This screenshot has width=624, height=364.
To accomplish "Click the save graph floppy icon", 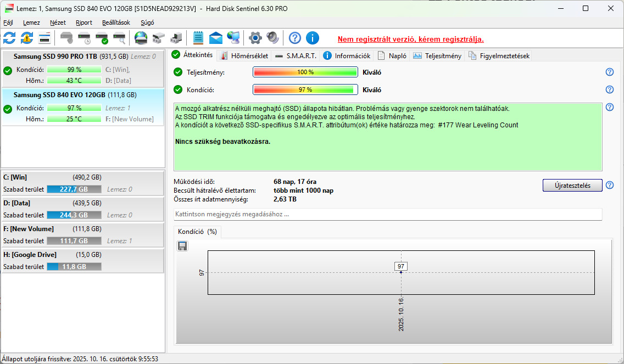I will coord(182,247).
